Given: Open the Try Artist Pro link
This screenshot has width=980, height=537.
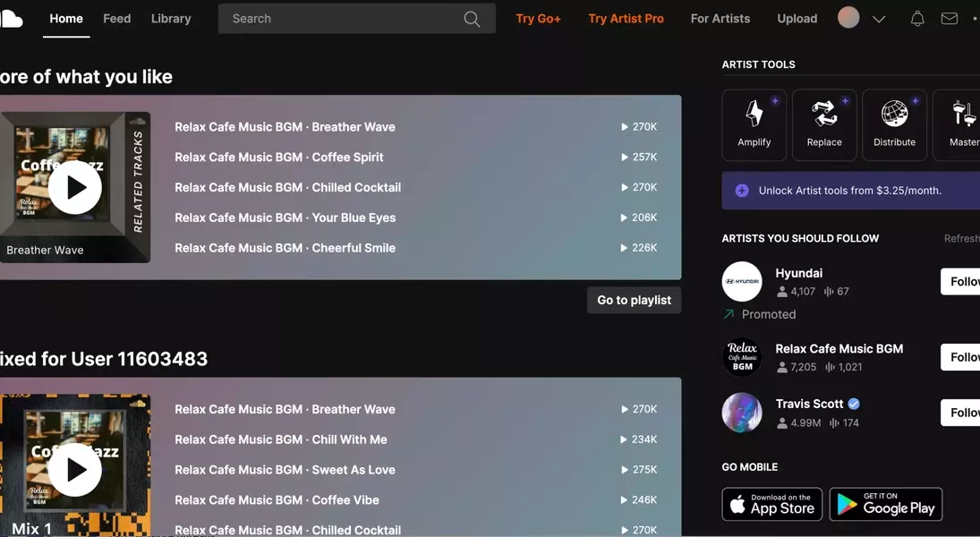Looking at the screenshot, I should click(x=626, y=18).
